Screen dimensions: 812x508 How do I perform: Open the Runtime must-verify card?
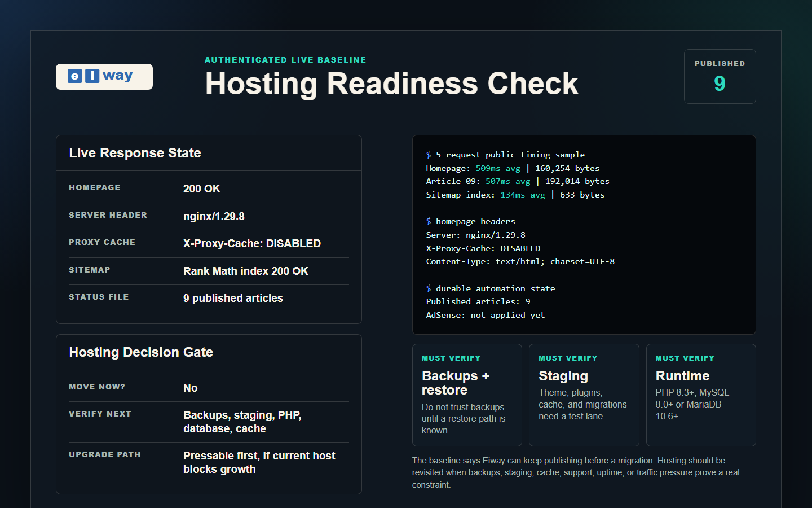point(701,395)
